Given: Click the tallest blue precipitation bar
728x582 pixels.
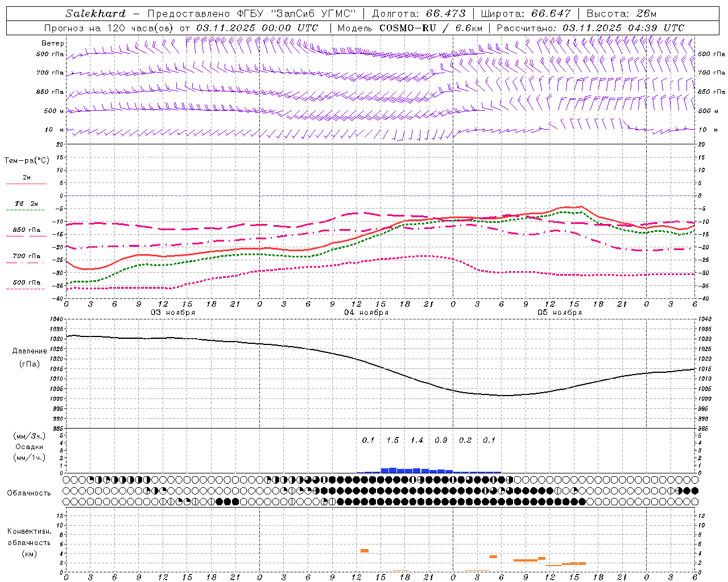Looking at the screenshot, I should (392, 471).
